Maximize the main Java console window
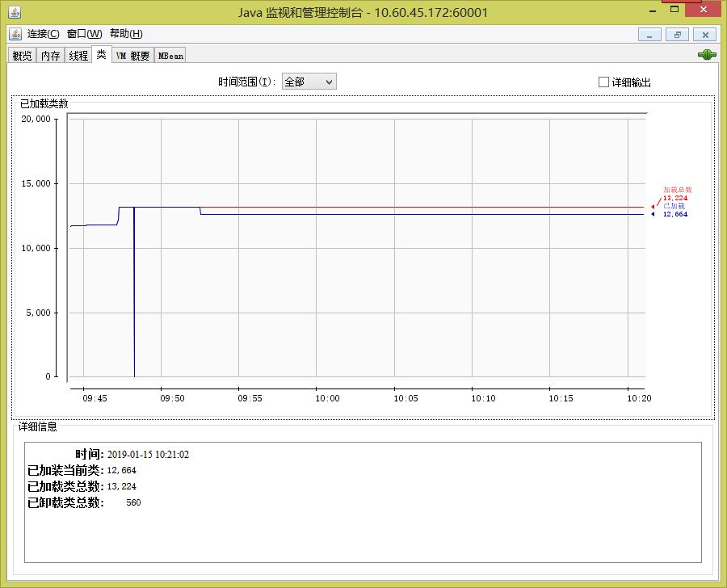 (674, 9)
